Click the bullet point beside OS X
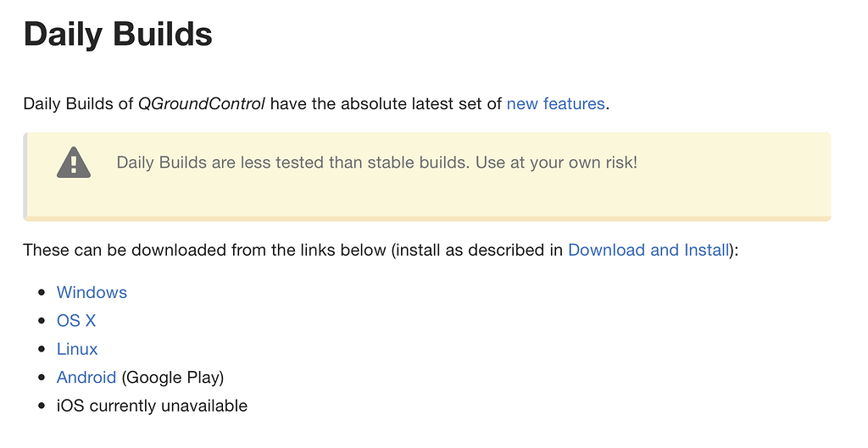This screenshot has height=448, width=868. [41, 322]
